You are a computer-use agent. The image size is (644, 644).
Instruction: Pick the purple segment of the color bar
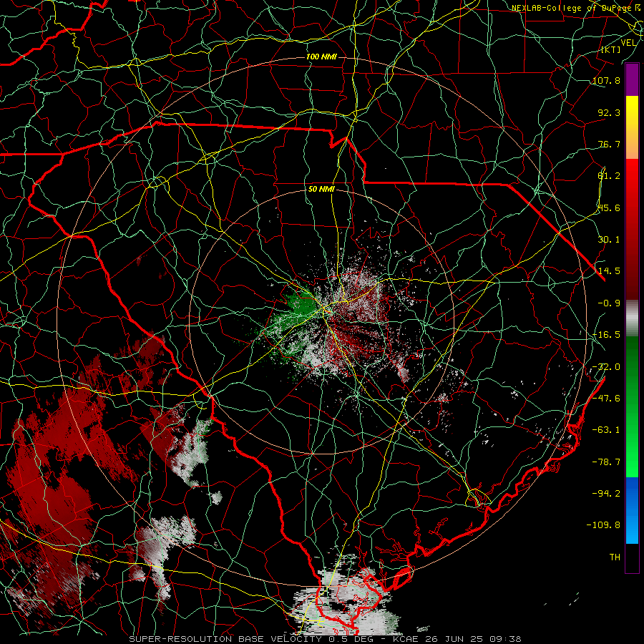coord(632,80)
